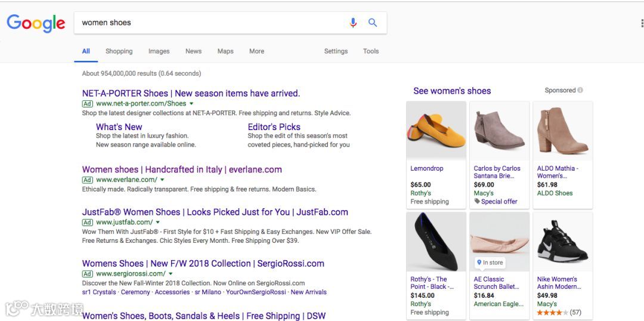Viewport: 644px width, 321px height.
Task: Expand everlane.com ad URL dropdown arrow
Action: 162,180
